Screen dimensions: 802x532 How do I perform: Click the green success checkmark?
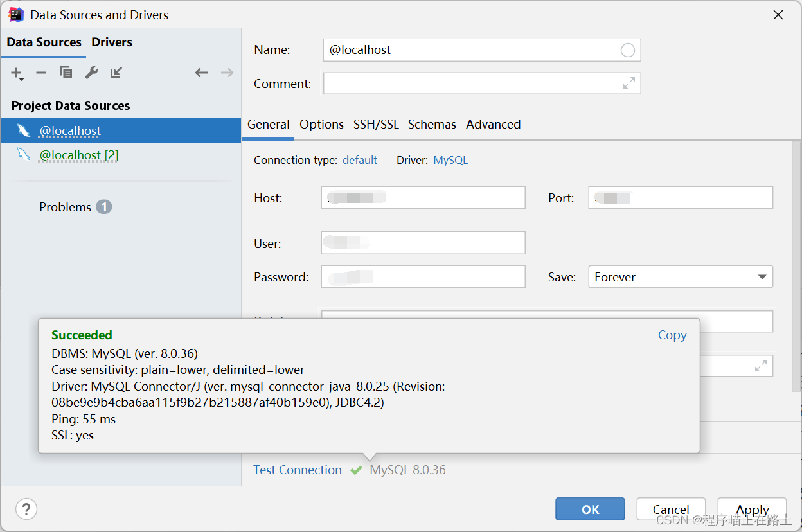pos(356,470)
